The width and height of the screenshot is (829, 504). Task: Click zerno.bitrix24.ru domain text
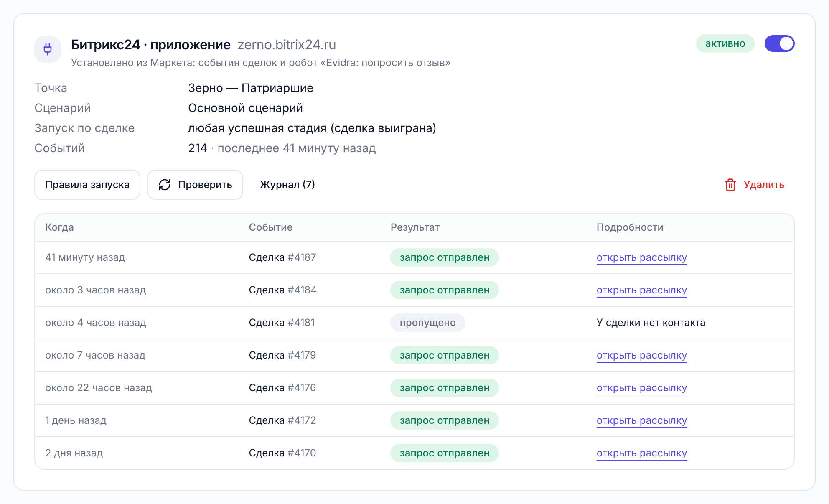pyautogui.click(x=287, y=45)
